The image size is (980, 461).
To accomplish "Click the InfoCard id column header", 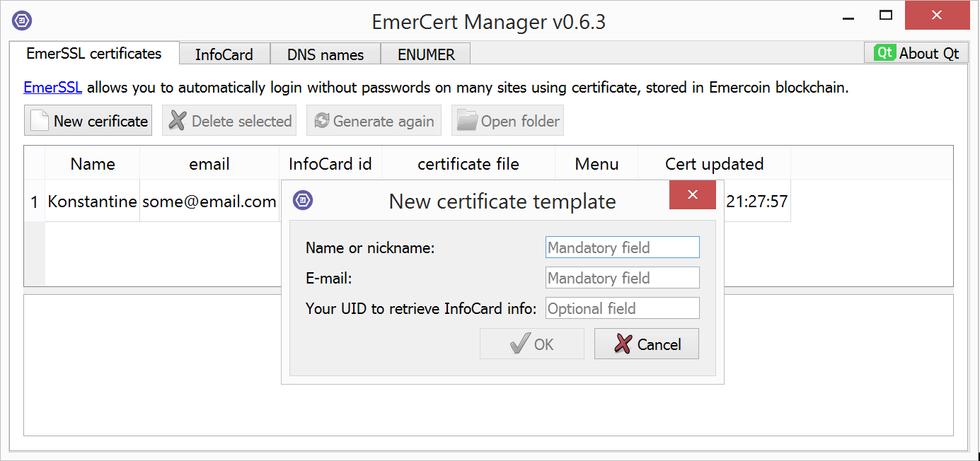I will pyautogui.click(x=330, y=164).
